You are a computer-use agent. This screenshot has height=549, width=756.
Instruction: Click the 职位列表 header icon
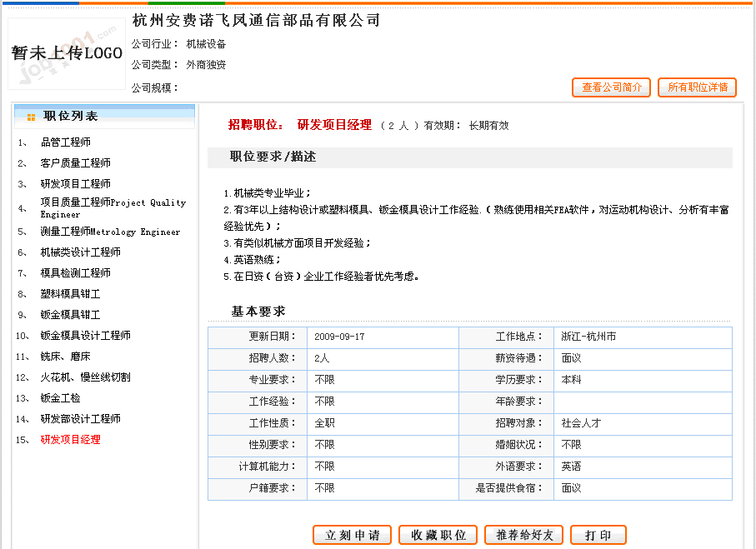coord(31,117)
